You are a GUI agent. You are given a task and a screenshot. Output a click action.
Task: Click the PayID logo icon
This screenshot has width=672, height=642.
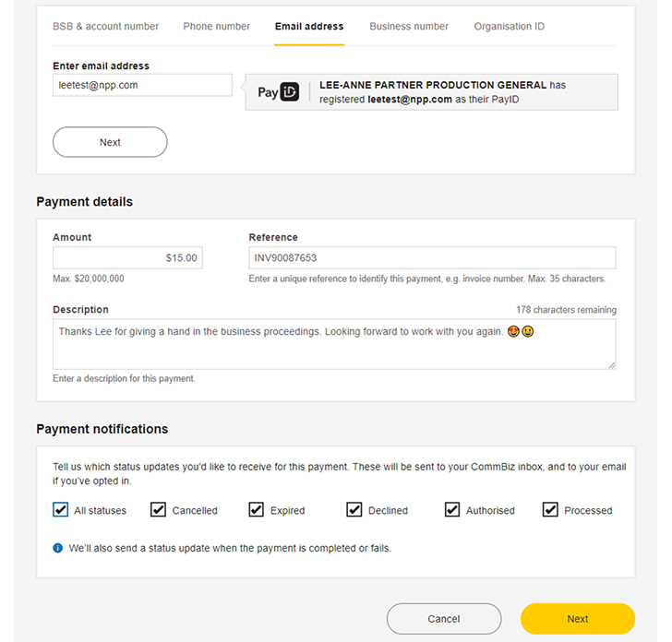click(x=278, y=92)
